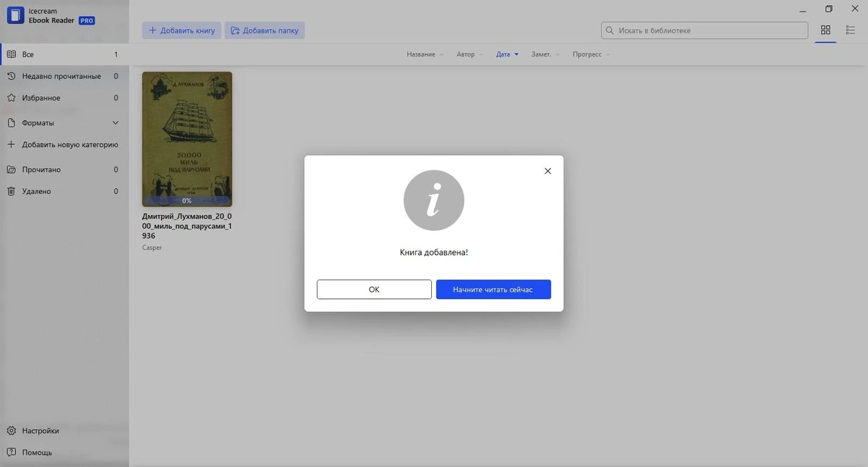Viewport: 868px width, 467px height.
Task: Click OK in the dialog
Action: [x=374, y=290]
